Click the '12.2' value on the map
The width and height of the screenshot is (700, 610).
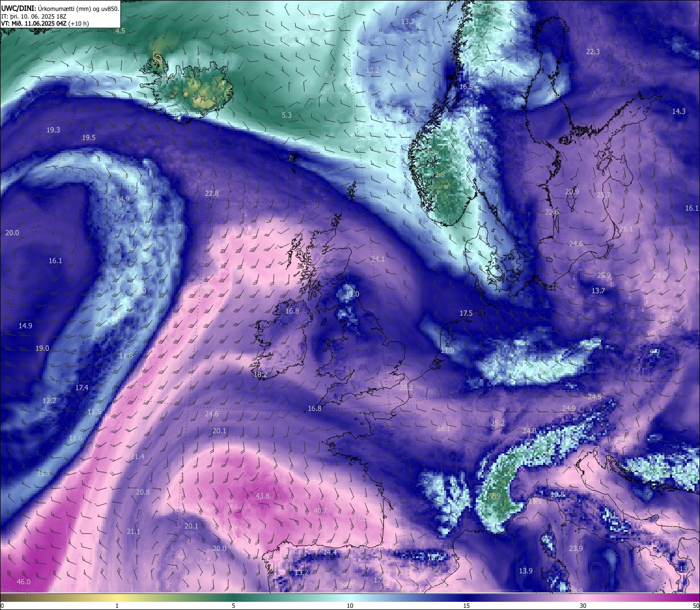[x=49, y=401]
